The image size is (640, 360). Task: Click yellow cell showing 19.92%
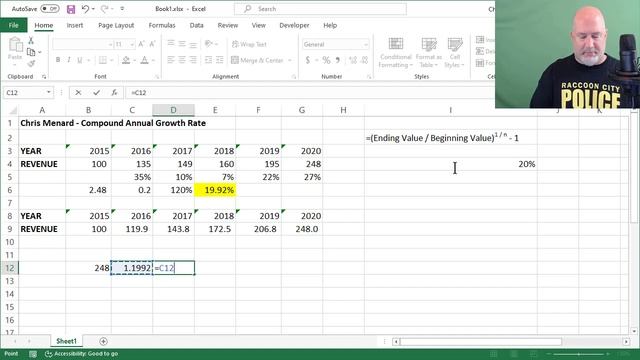215,190
